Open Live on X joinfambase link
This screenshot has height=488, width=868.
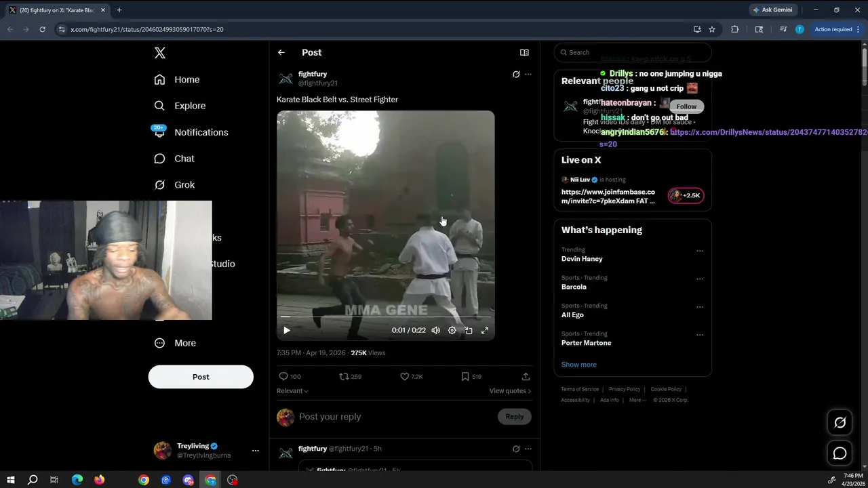tap(608, 197)
